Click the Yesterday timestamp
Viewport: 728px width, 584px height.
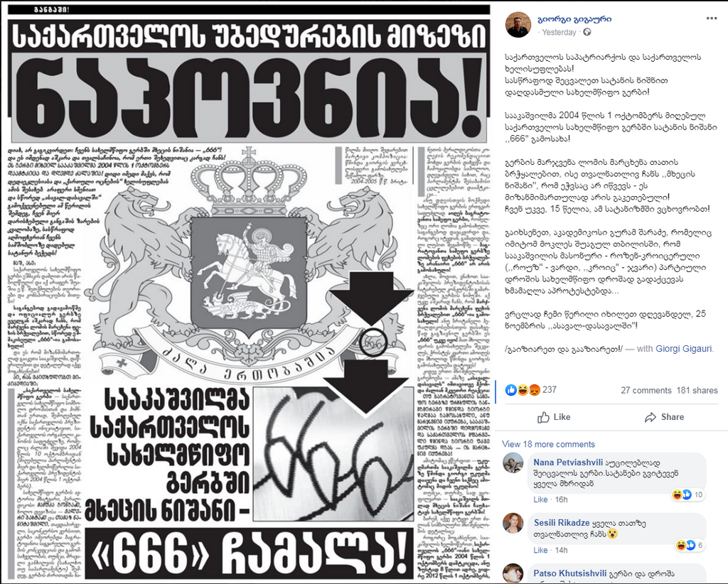pos(559,32)
